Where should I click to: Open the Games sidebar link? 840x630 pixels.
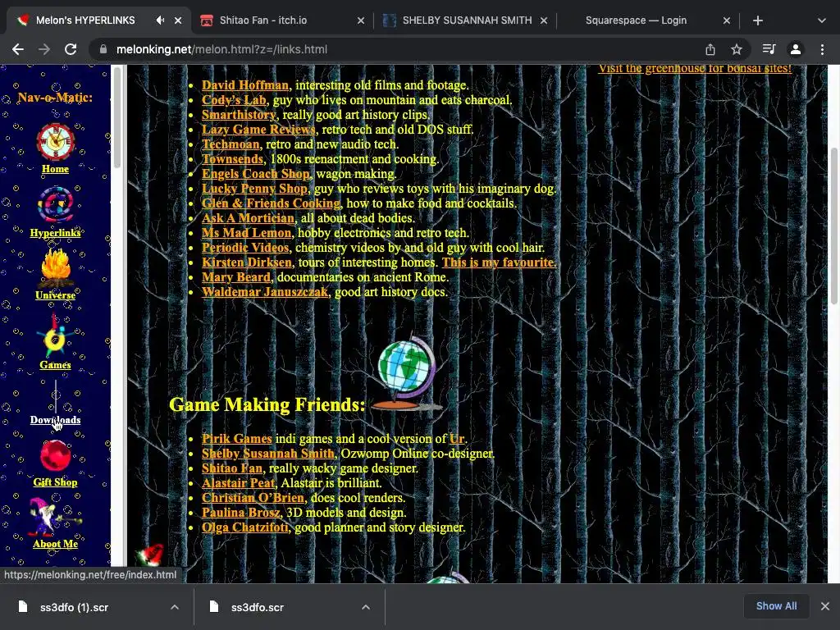pyautogui.click(x=55, y=365)
